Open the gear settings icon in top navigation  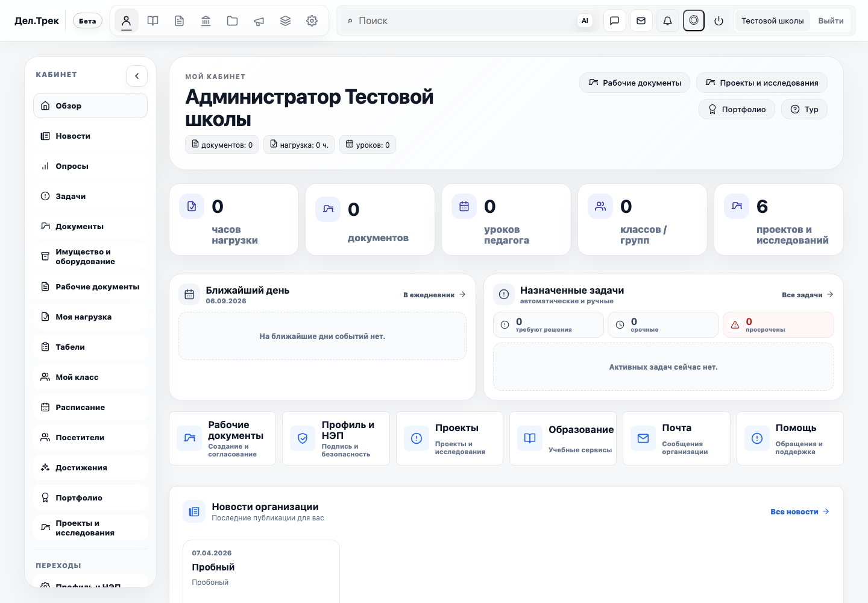(312, 21)
